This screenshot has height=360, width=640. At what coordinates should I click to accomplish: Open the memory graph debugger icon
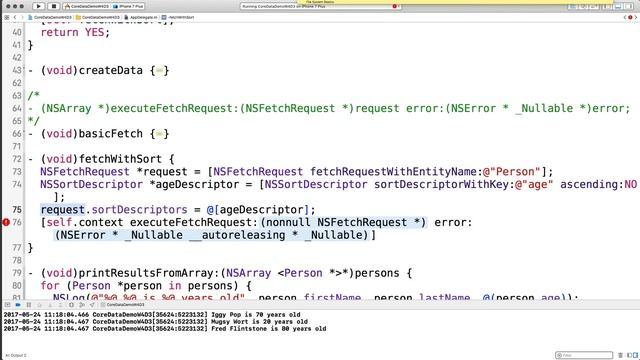coord(82,305)
